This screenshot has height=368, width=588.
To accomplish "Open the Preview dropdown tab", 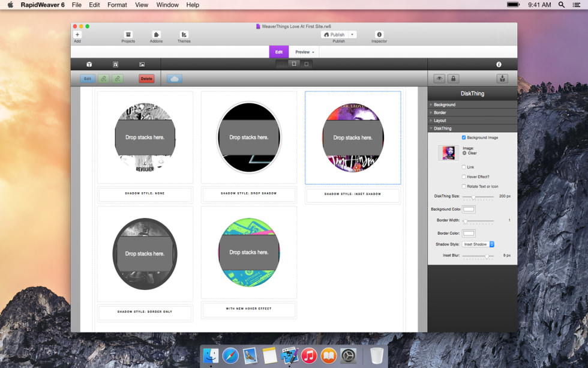I will (x=304, y=52).
